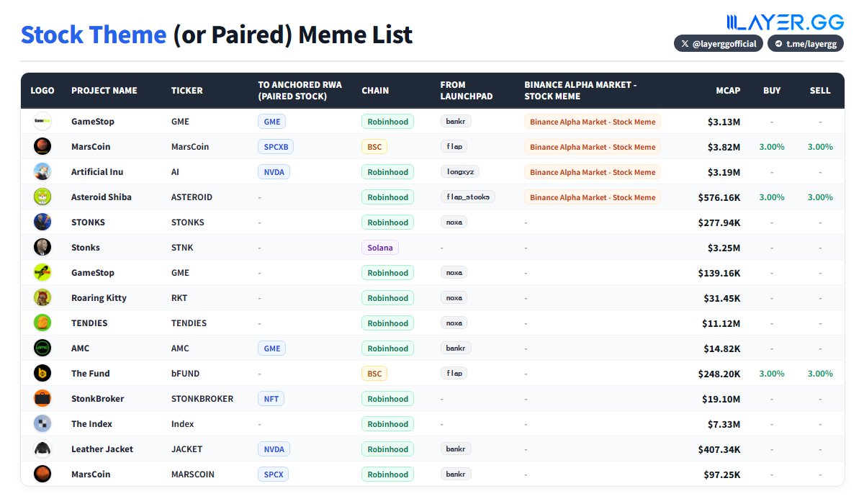
Task: Click the $248.20K market cap value
Action: click(719, 374)
